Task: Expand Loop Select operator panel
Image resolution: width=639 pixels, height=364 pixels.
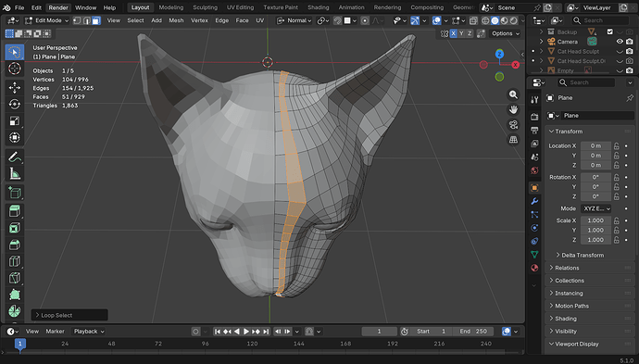Action: (69, 315)
